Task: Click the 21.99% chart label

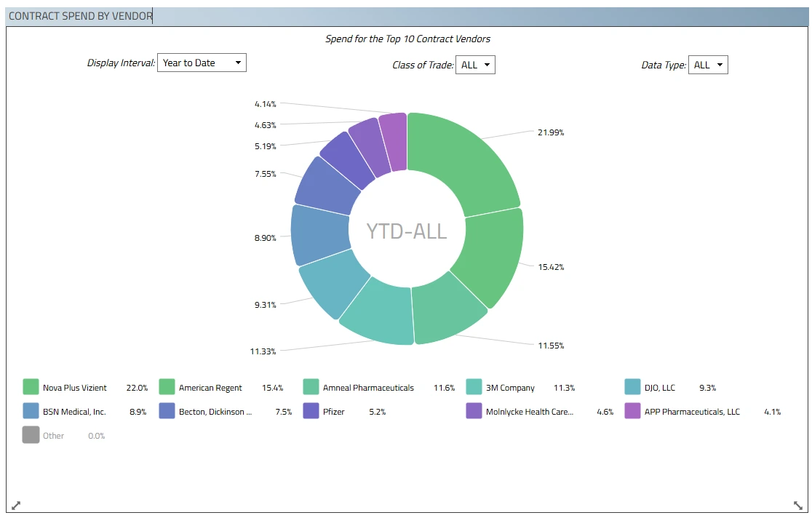Action: point(551,132)
